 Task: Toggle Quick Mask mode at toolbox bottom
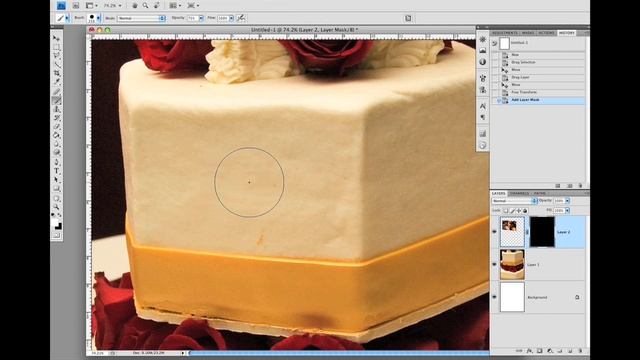57,235
